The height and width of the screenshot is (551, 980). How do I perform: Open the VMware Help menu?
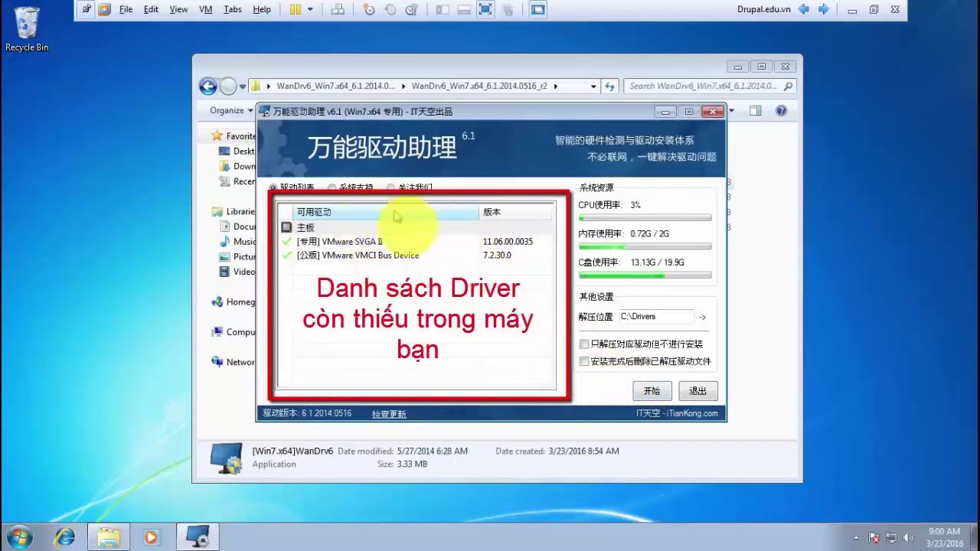tap(262, 9)
